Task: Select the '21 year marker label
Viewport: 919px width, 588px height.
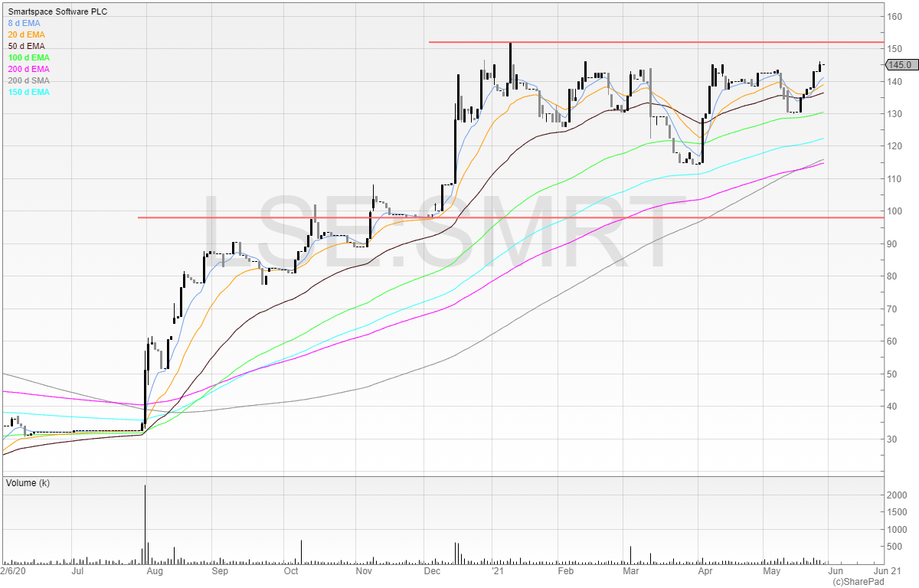Action: click(498, 571)
